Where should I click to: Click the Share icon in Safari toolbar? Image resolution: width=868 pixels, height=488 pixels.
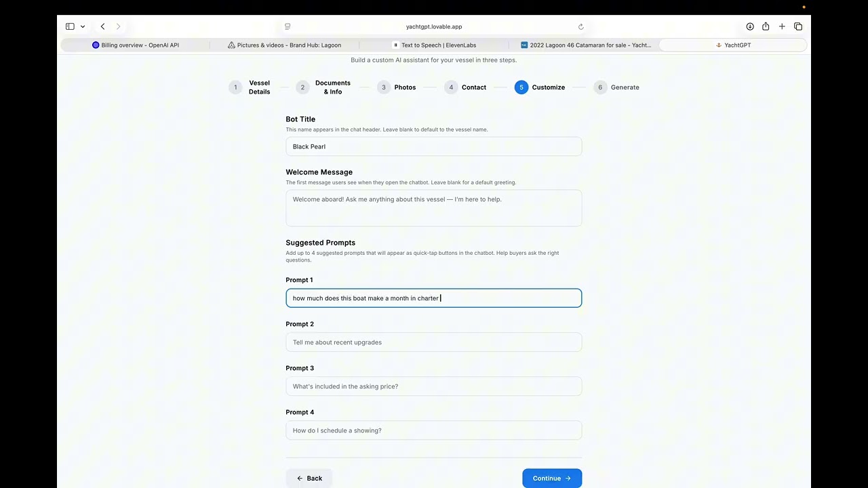click(x=766, y=26)
